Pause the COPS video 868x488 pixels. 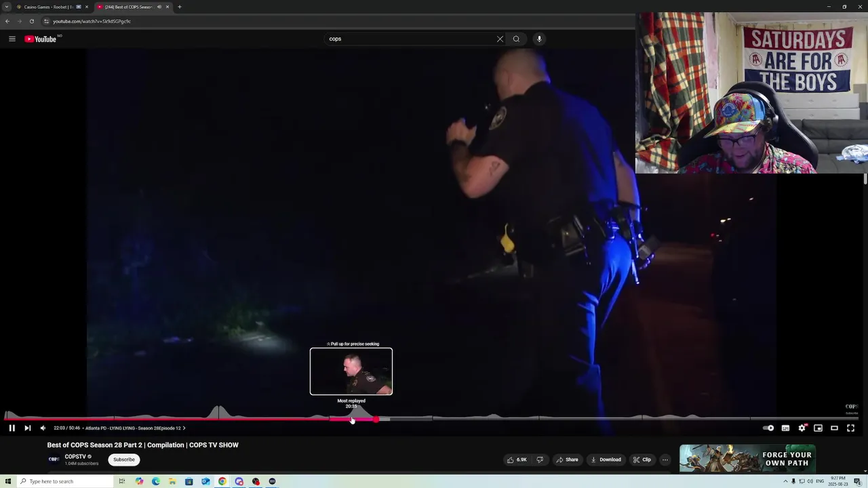click(x=12, y=428)
